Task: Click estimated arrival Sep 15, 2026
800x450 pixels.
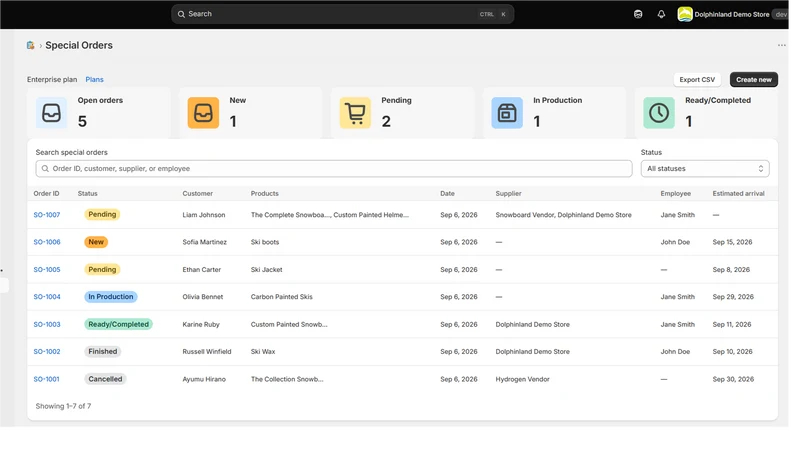Action: tap(732, 242)
